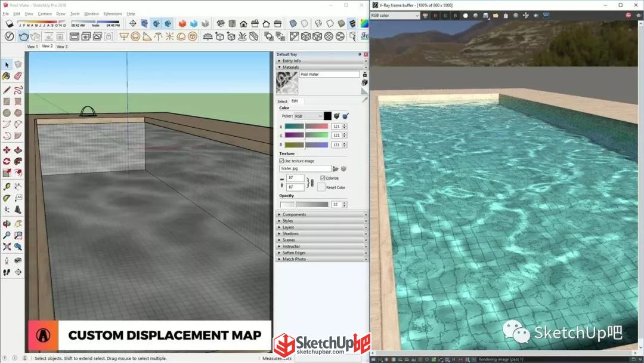
Task: Select the Protractor tool
Action: click(7, 198)
